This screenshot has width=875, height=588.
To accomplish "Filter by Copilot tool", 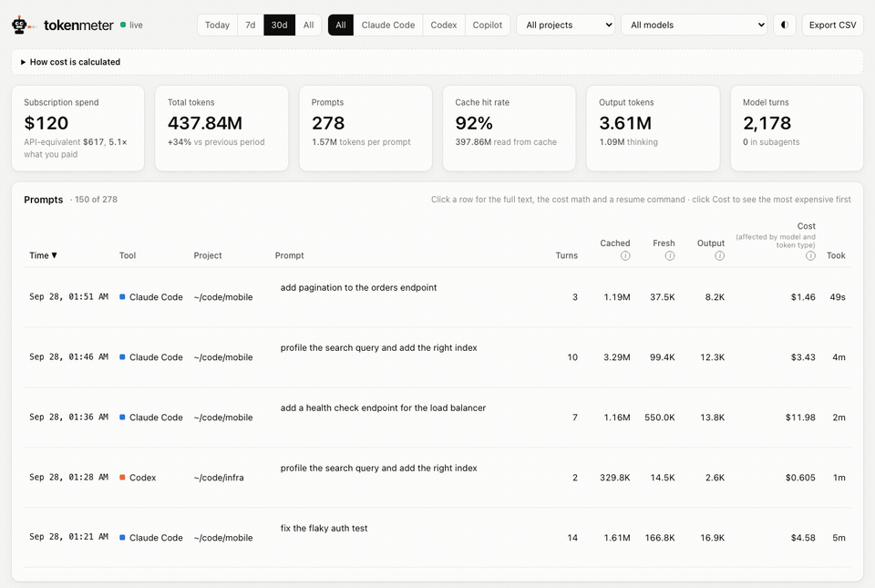I will coord(487,26).
